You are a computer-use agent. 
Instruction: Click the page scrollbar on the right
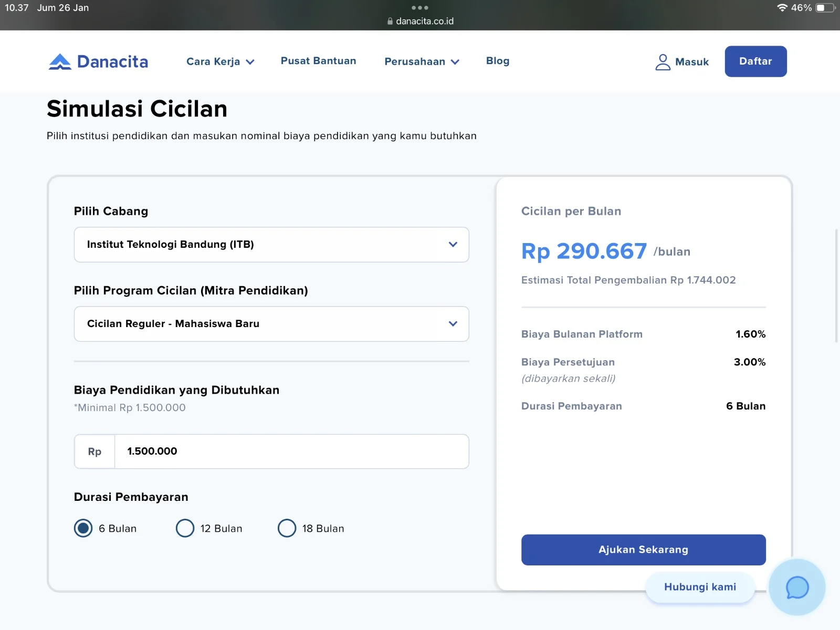(x=836, y=286)
